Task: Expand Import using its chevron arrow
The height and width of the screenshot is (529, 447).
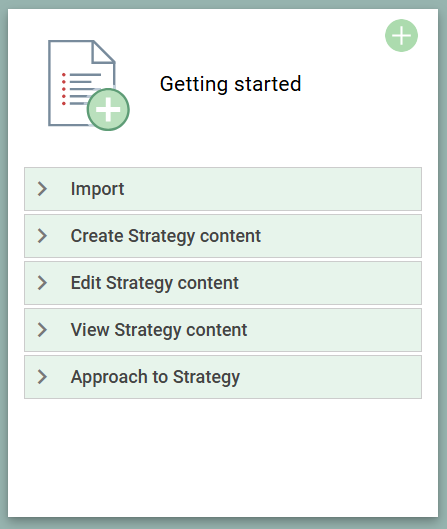Action: point(42,189)
